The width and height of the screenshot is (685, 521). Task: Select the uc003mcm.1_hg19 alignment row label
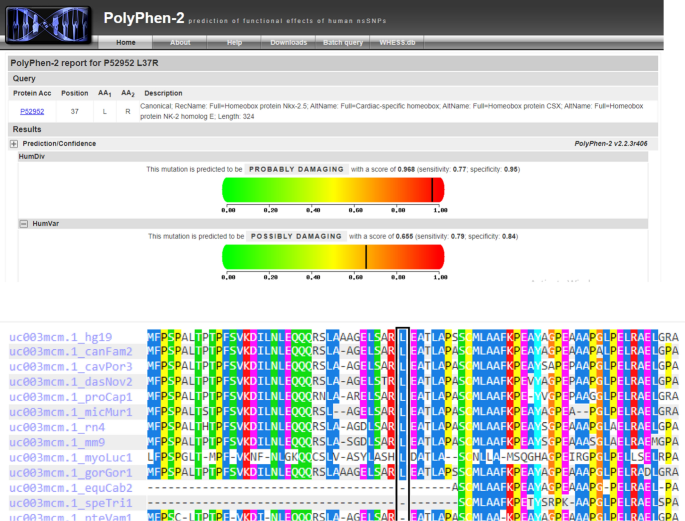coord(61,337)
